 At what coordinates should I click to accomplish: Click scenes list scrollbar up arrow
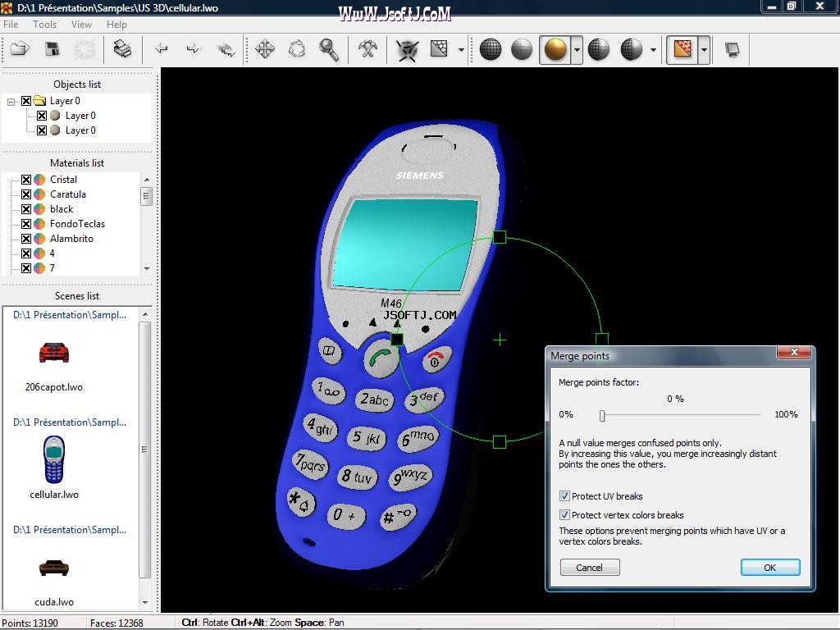(145, 313)
